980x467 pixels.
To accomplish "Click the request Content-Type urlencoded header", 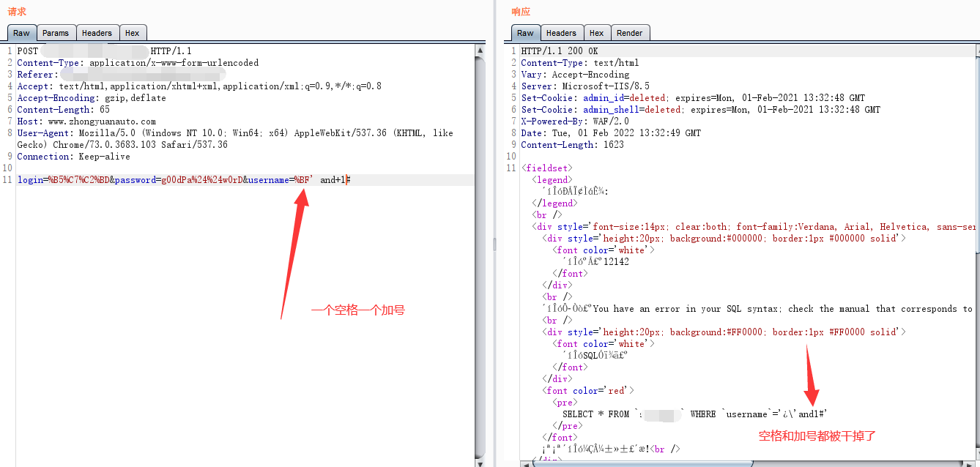I will [x=138, y=63].
